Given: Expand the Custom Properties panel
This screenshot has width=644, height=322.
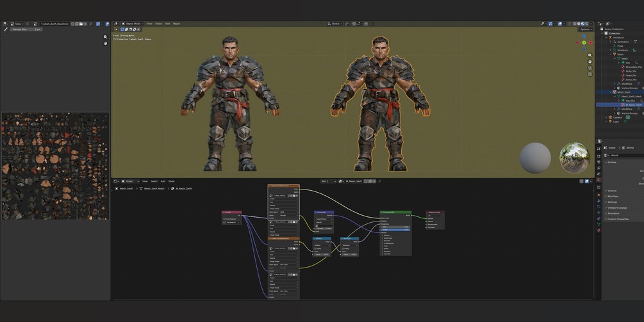Looking at the screenshot, I should coord(617,219).
